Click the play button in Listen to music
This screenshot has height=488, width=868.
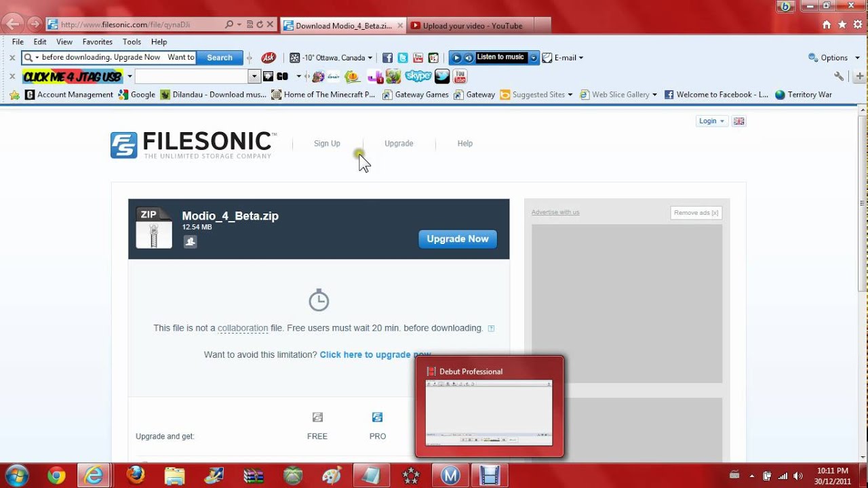pyautogui.click(x=456, y=58)
